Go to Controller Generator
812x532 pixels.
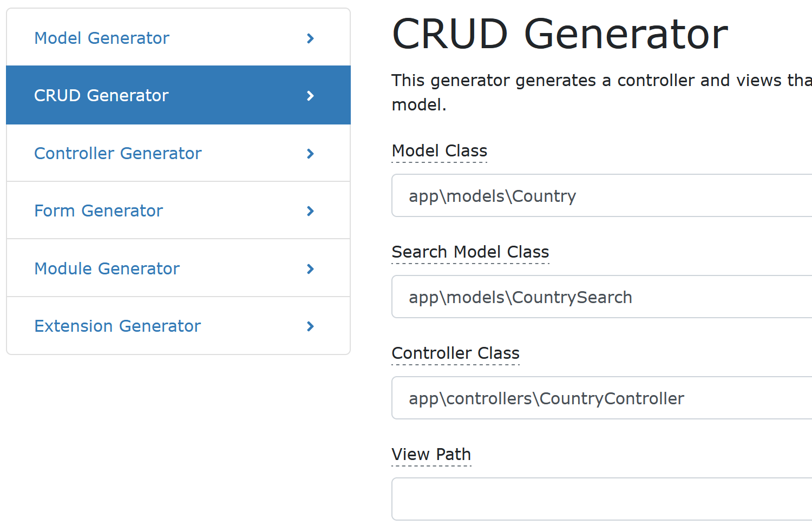(x=118, y=154)
